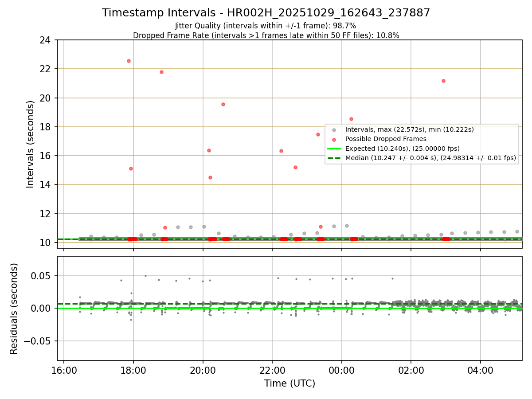Click the 'Intervals (seconds)' y-axis label
This screenshot has height=399, width=532.
pos(31,144)
